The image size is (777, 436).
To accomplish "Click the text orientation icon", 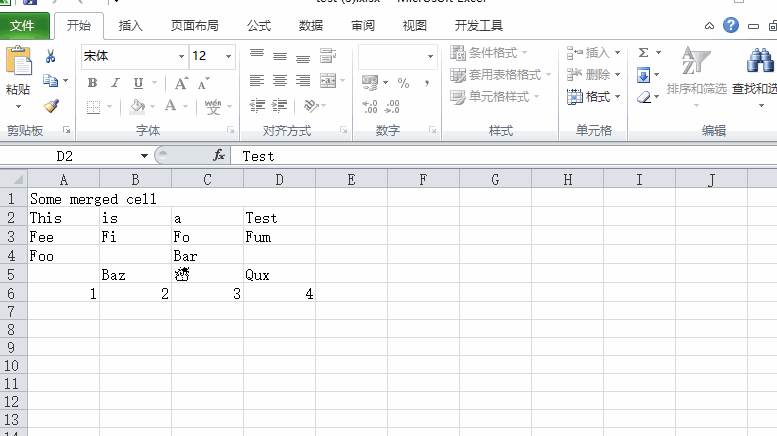I will click(311, 106).
